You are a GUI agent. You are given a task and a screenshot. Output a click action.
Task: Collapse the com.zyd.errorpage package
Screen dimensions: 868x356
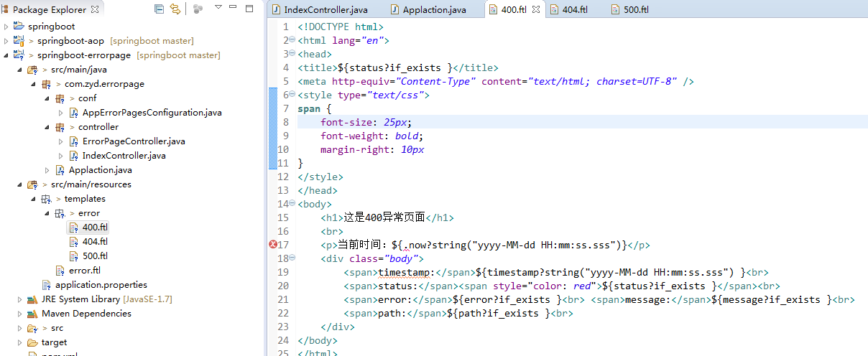point(33,84)
